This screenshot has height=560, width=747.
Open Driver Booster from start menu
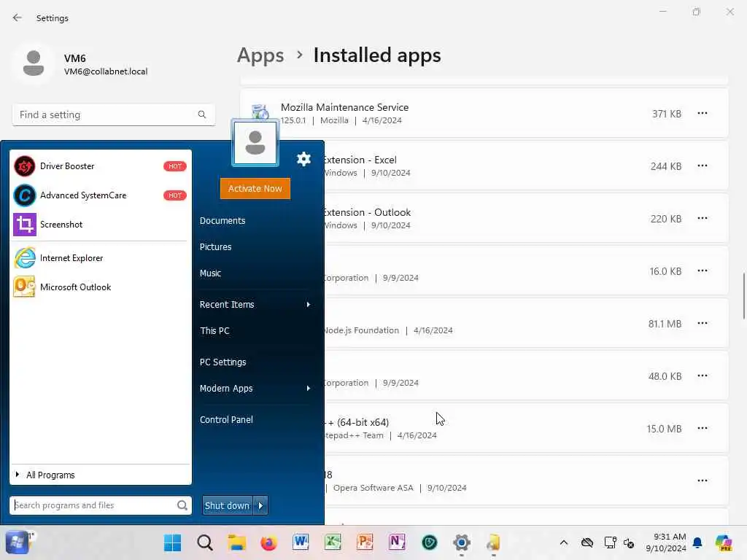coord(101,166)
